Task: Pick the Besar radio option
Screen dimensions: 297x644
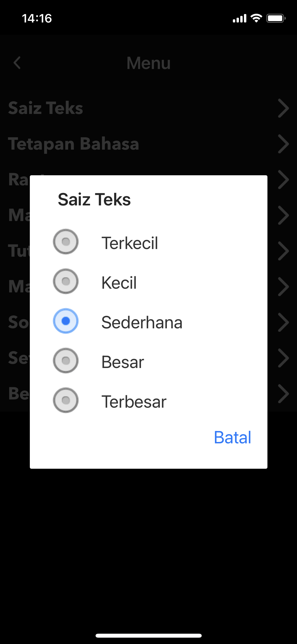Action: (x=66, y=361)
